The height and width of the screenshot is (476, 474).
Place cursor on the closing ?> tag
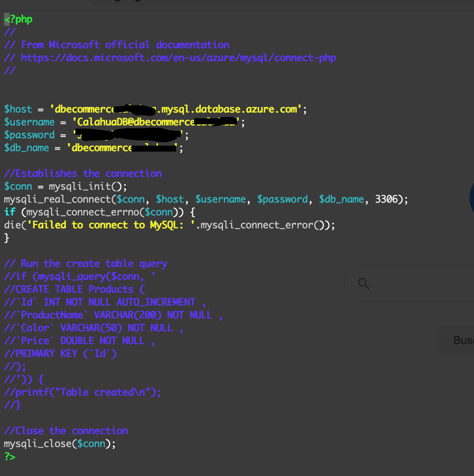pos(10,456)
